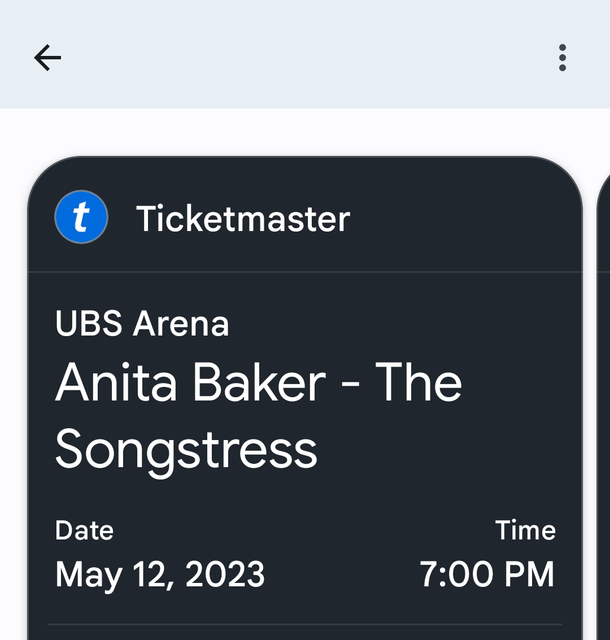The height and width of the screenshot is (640, 610).
Task: Tap the next pass card peeking at right
Action: 603,400
